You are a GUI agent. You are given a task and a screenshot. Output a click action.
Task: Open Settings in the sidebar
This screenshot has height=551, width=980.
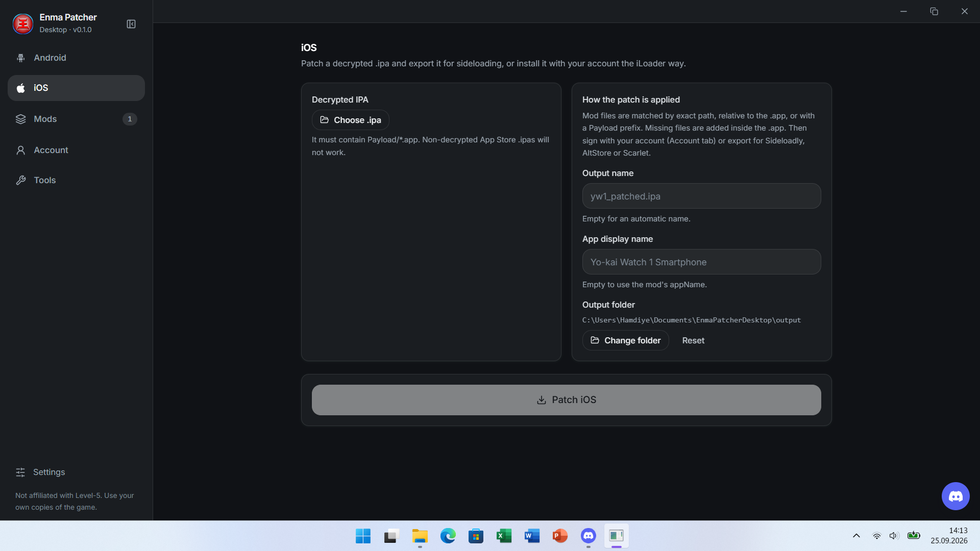pos(76,472)
